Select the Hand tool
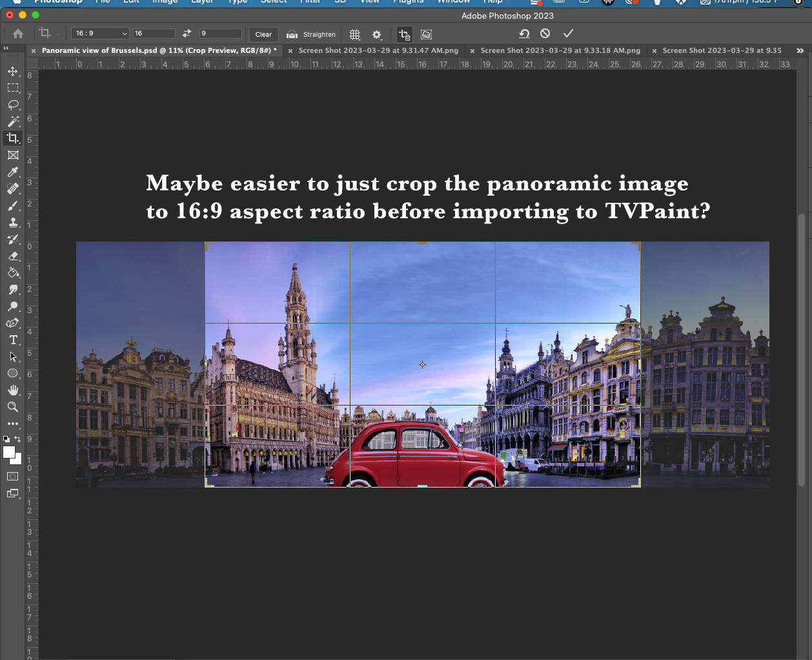812x660 pixels. tap(13, 390)
